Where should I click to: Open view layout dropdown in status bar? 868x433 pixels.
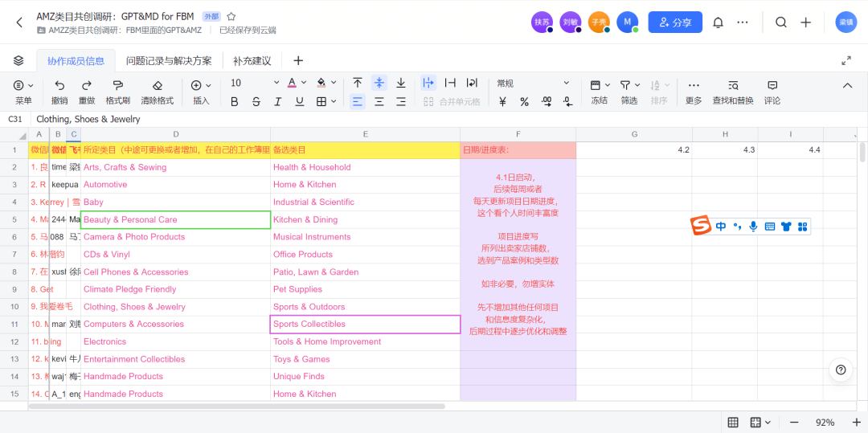[760, 423]
